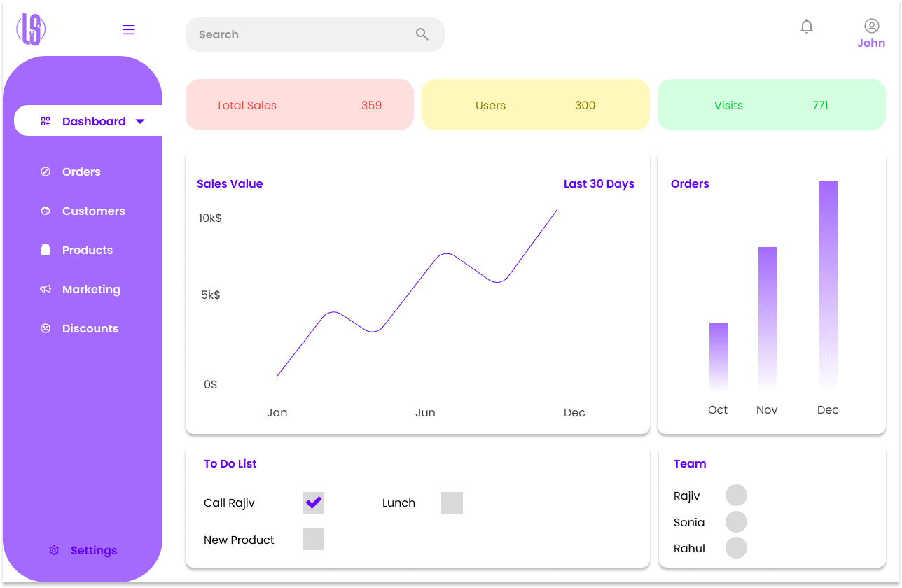Screen dimensions: 902x588
Task: Open the Customers menu item
Action: (x=93, y=211)
